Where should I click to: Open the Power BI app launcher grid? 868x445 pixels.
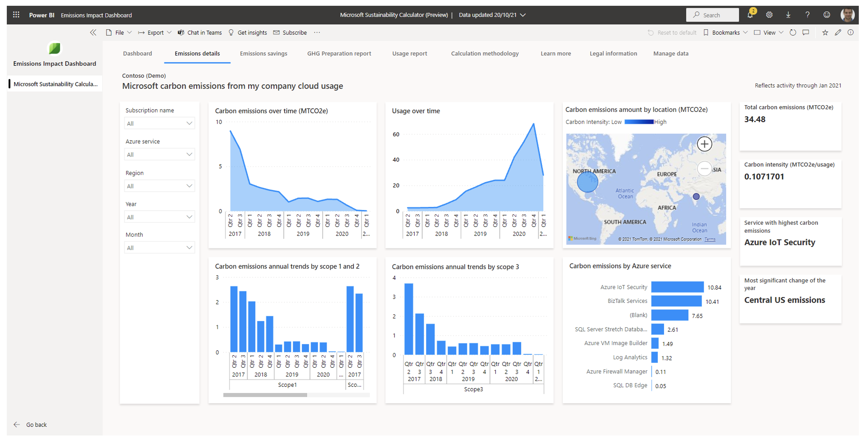coord(16,15)
